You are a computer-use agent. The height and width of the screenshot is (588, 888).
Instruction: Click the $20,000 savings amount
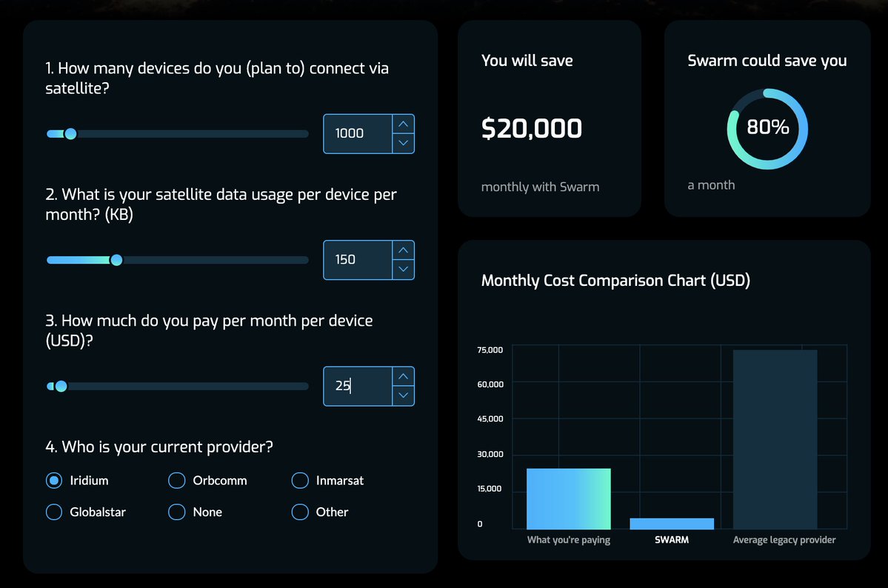click(531, 129)
